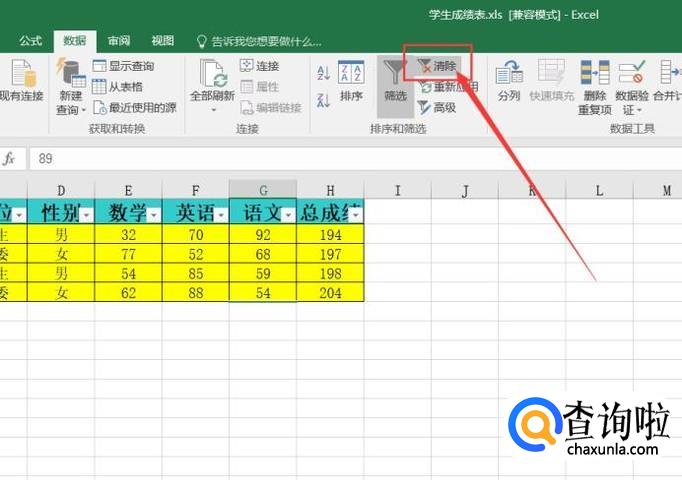Click 清除 to clear filter
Image resolution: width=682 pixels, height=480 pixels.
click(437, 66)
